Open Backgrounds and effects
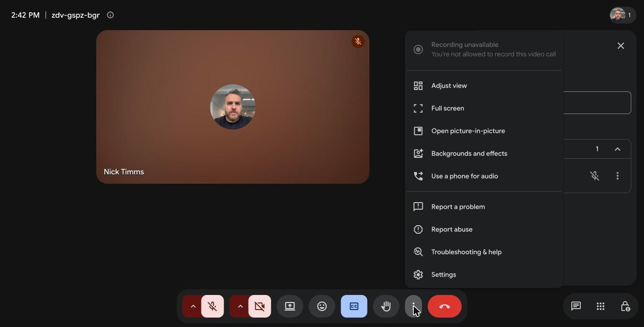This screenshot has height=327, width=644. (x=484, y=154)
